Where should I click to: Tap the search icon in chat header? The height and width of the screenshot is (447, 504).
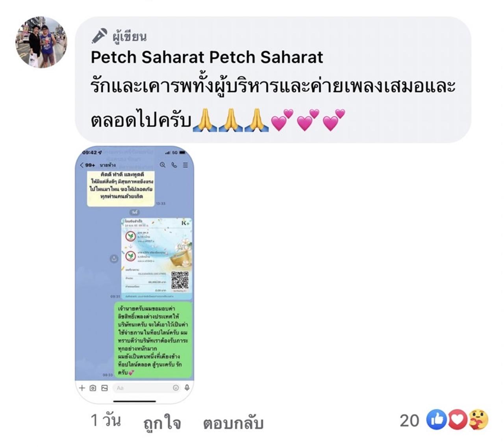pos(162,165)
